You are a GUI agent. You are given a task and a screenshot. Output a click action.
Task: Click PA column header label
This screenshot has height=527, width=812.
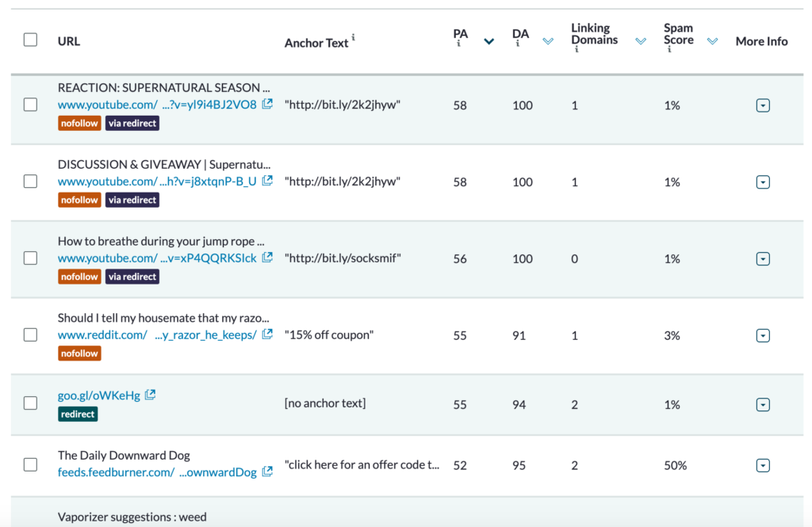(461, 34)
